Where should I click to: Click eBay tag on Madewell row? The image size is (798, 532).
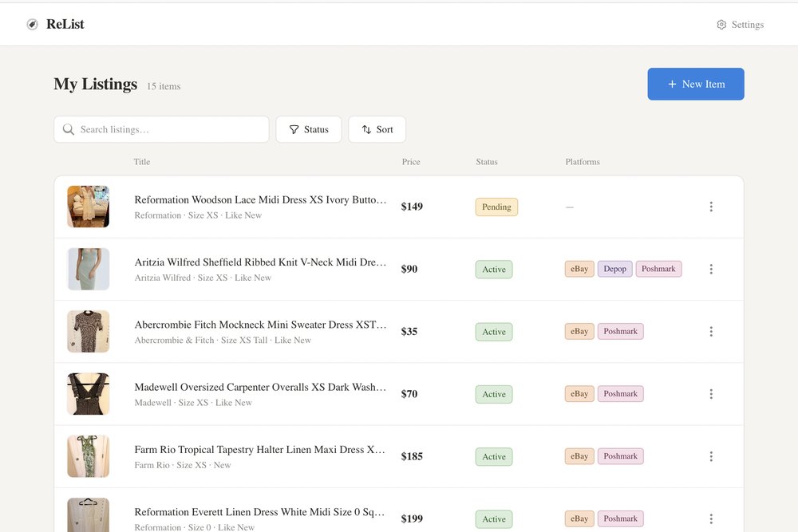[579, 394]
